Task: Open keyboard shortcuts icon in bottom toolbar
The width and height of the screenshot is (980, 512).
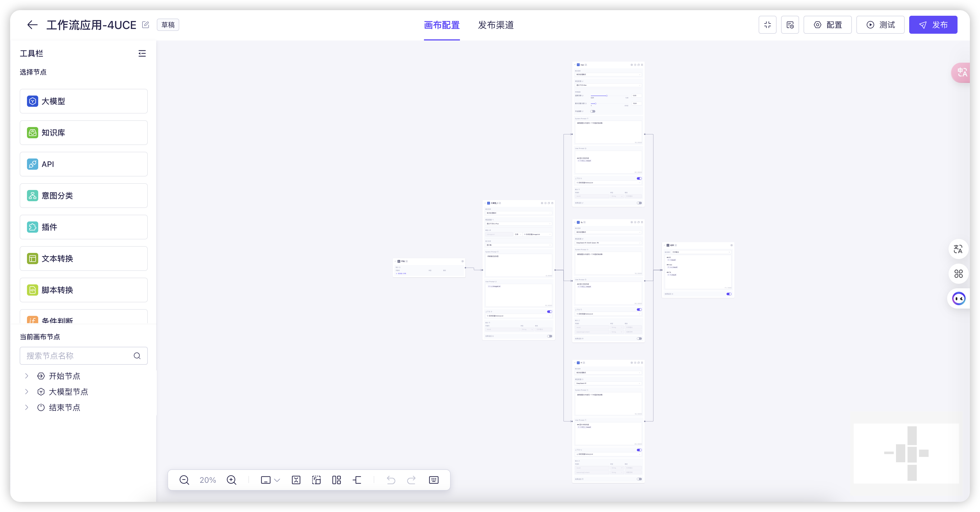Action: pyautogui.click(x=434, y=480)
